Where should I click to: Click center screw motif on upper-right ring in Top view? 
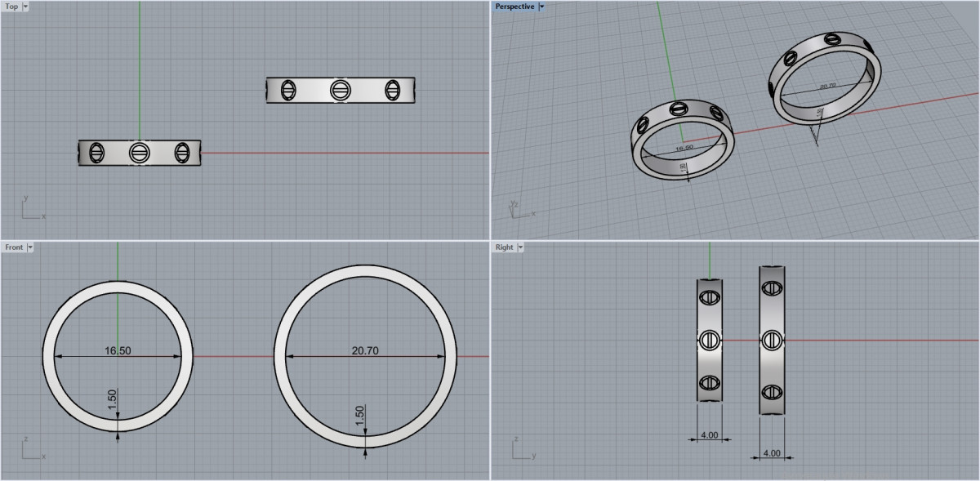point(340,90)
